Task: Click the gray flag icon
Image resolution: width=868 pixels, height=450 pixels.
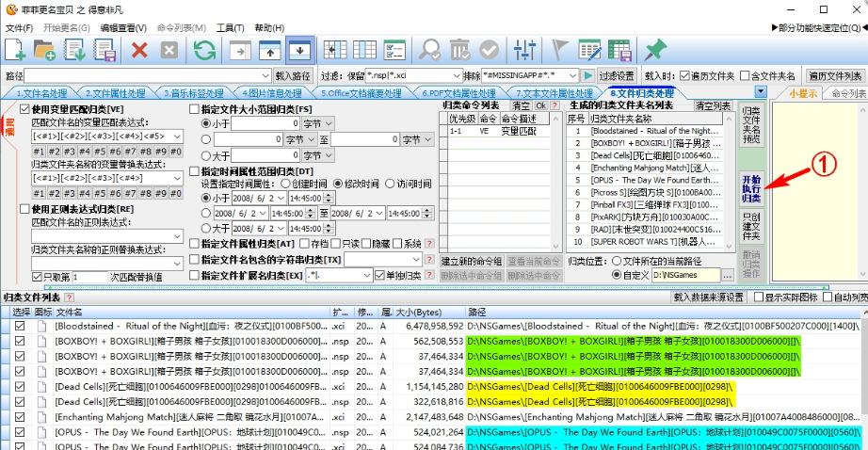Action: tap(559, 51)
